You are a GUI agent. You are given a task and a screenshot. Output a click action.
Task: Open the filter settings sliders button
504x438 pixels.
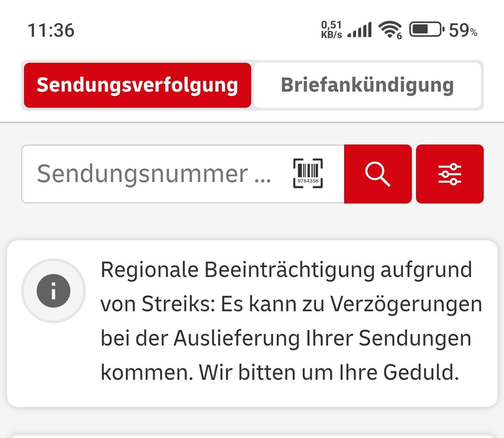point(450,174)
